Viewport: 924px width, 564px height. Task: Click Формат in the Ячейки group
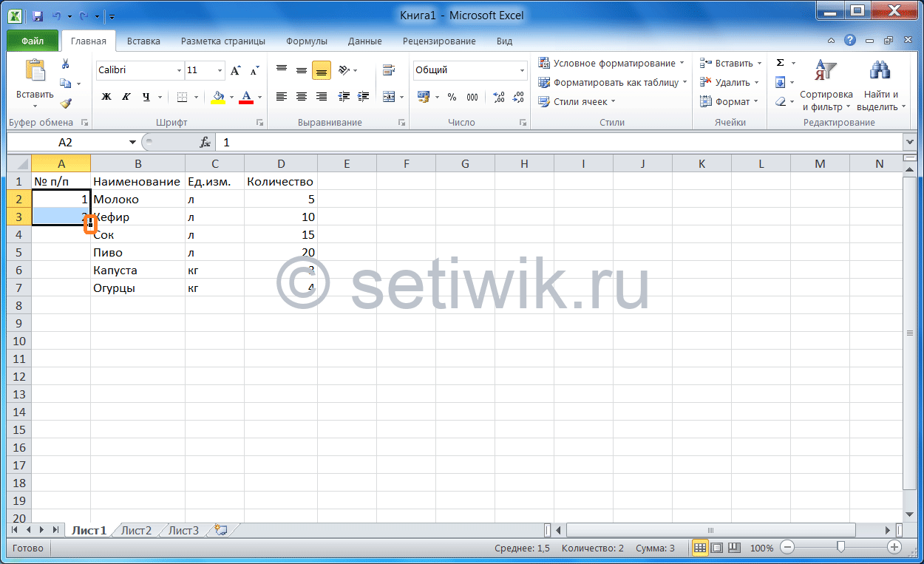(x=729, y=102)
